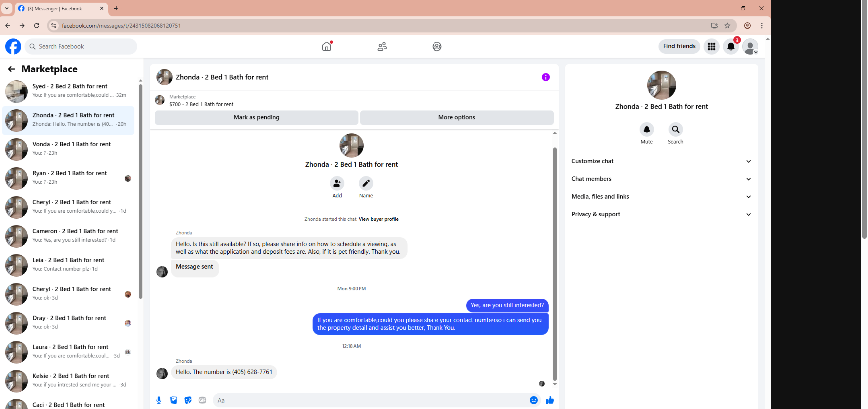Screen dimensions: 868x409
Task: Send a thumbs up like
Action: point(550,400)
